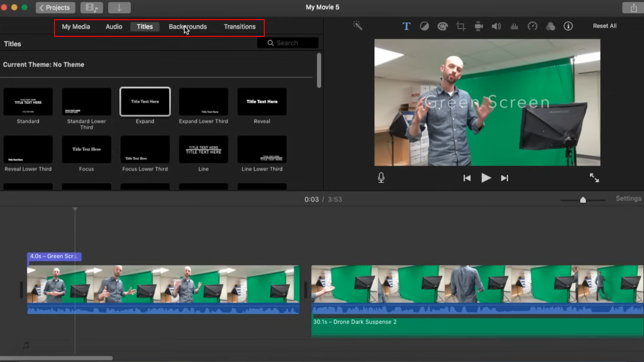Select the cropping tool icon

point(460,26)
